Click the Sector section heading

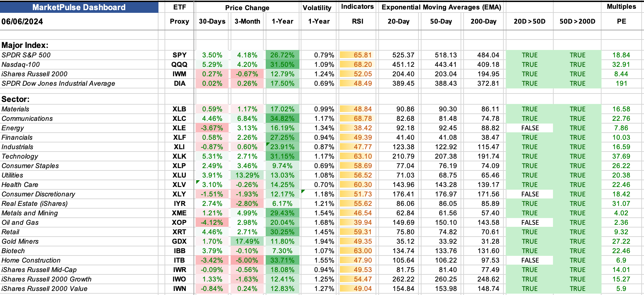pos(16,99)
